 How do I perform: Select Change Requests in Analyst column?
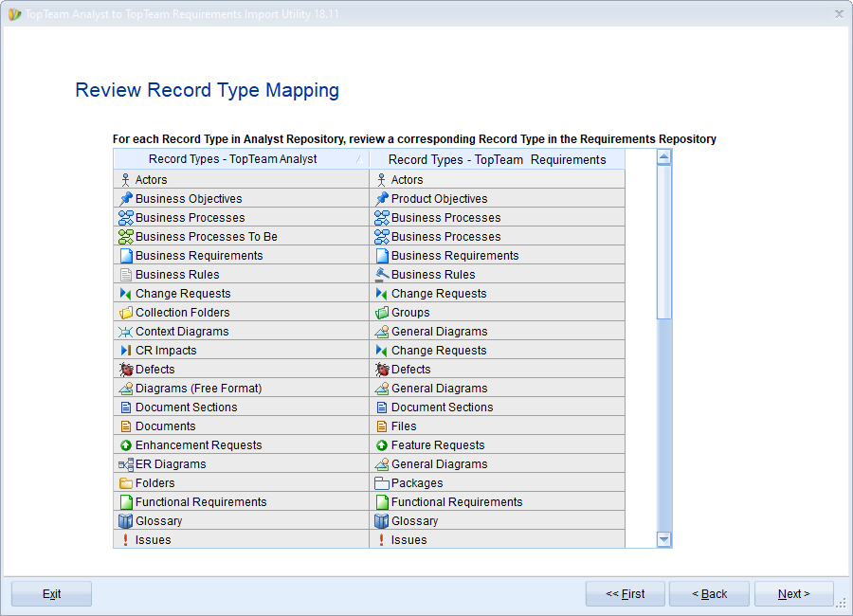(x=241, y=294)
